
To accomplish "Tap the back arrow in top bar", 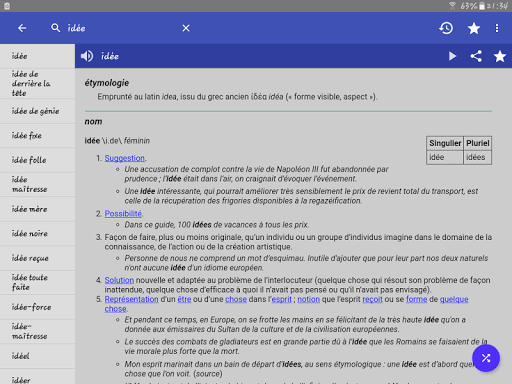I will click(22, 28).
